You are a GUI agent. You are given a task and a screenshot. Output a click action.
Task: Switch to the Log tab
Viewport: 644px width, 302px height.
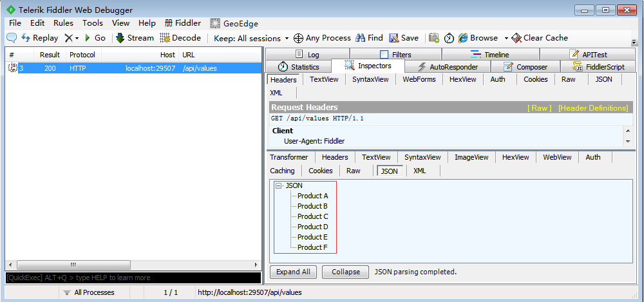click(308, 54)
